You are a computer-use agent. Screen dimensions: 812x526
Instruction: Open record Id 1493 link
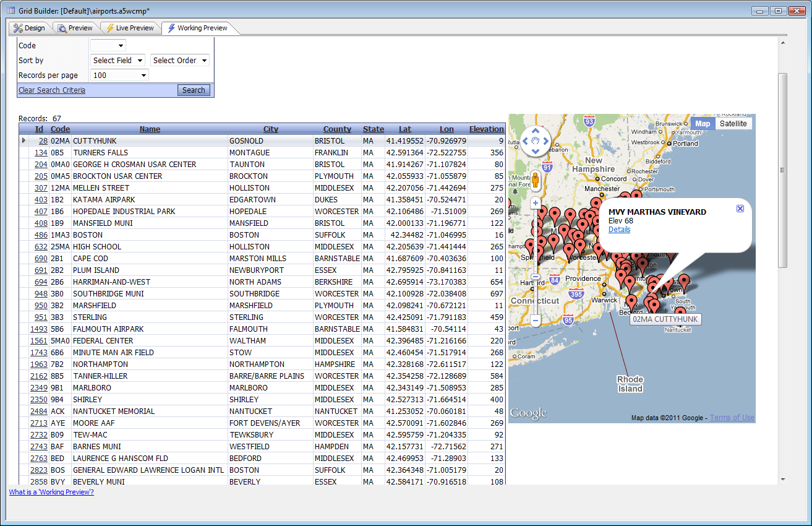pos(39,329)
